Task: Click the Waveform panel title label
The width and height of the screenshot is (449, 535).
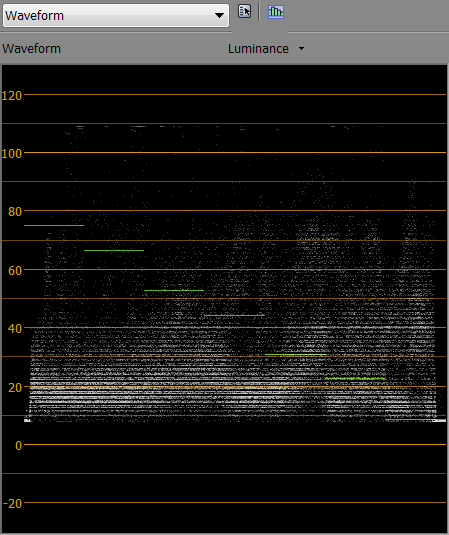Action: pyautogui.click(x=31, y=49)
